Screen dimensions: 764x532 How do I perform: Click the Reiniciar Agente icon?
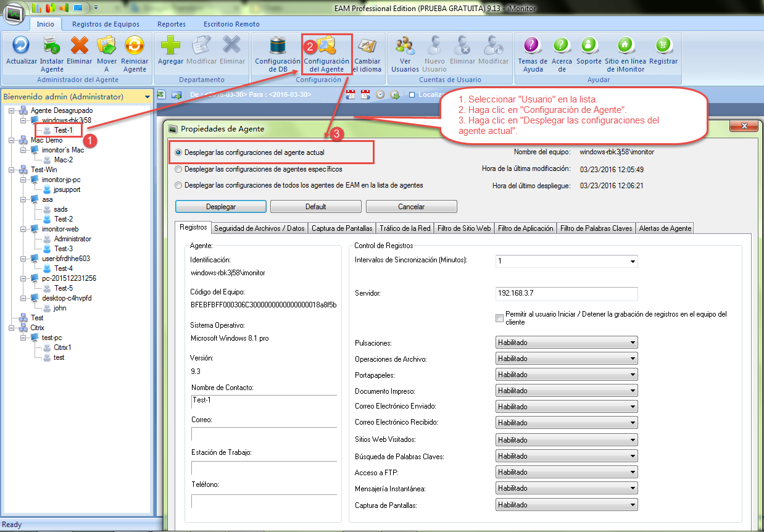(x=135, y=45)
